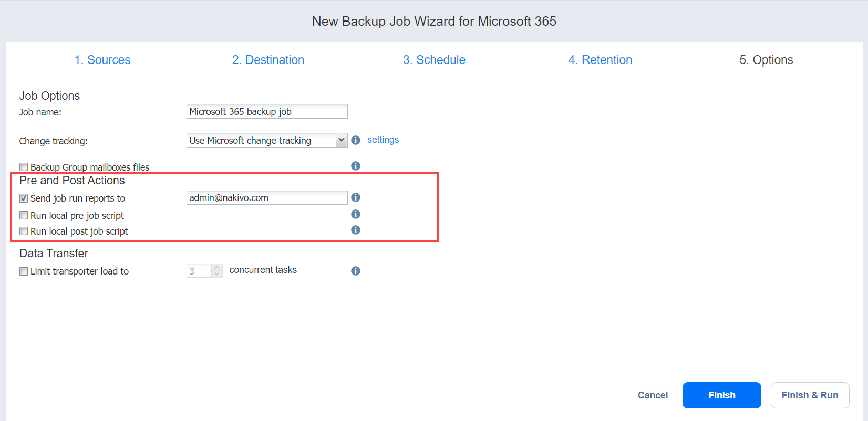Decrease concurrent tasks with down arrow

pyautogui.click(x=216, y=274)
